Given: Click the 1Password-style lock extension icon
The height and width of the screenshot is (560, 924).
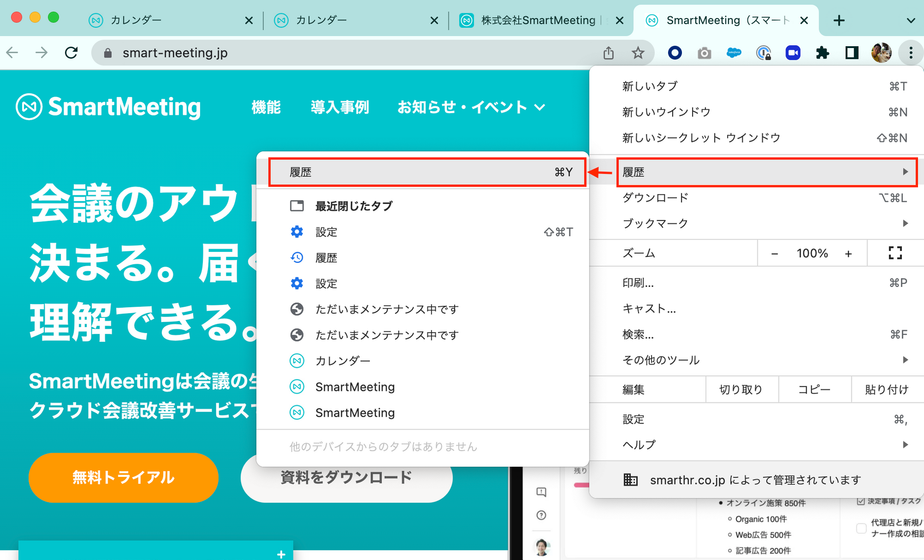Looking at the screenshot, I should coord(763,53).
